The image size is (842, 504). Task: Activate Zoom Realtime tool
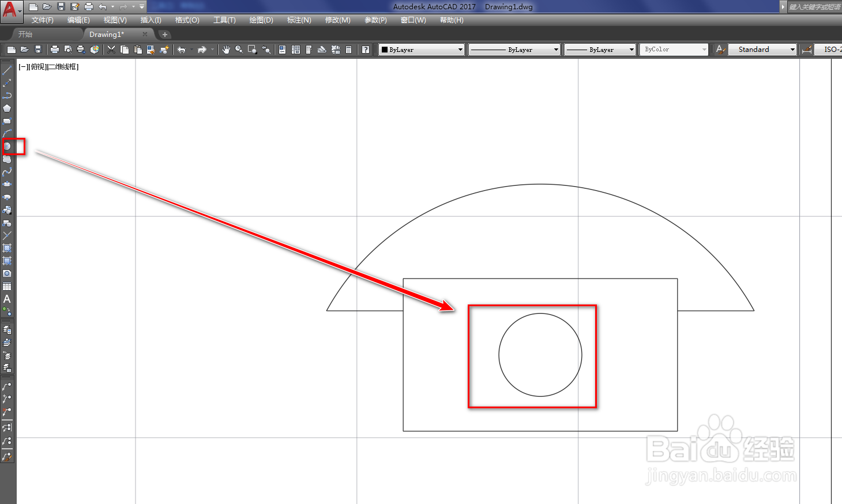pos(239,50)
